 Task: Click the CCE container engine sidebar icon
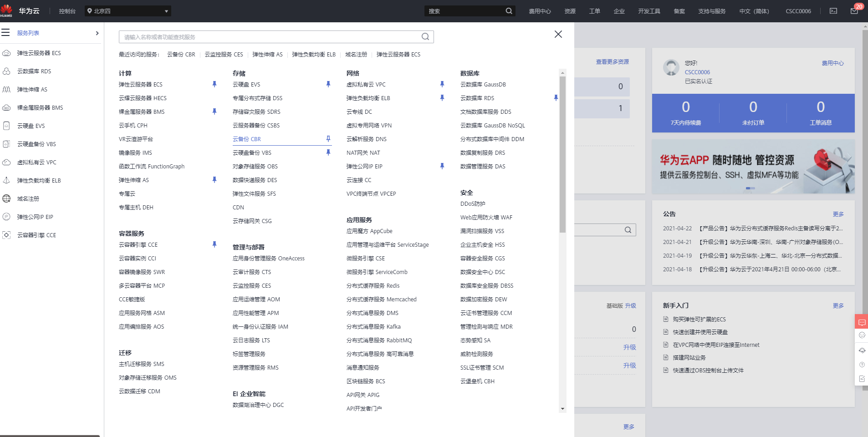[6, 235]
